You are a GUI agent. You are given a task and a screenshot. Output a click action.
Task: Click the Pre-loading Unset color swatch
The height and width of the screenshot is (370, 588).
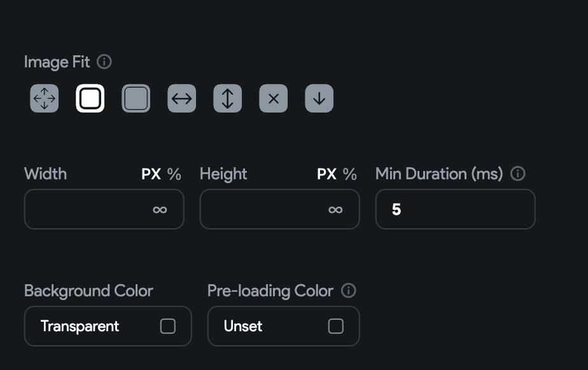pos(336,326)
